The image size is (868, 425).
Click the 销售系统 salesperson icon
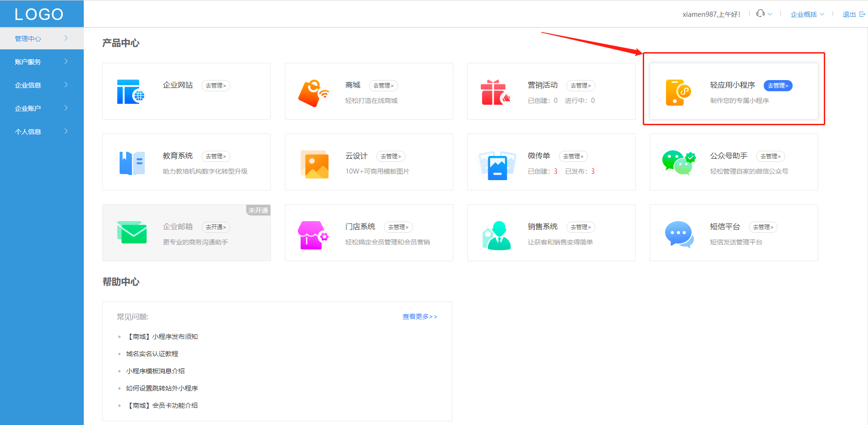click(x=497, y=236)
